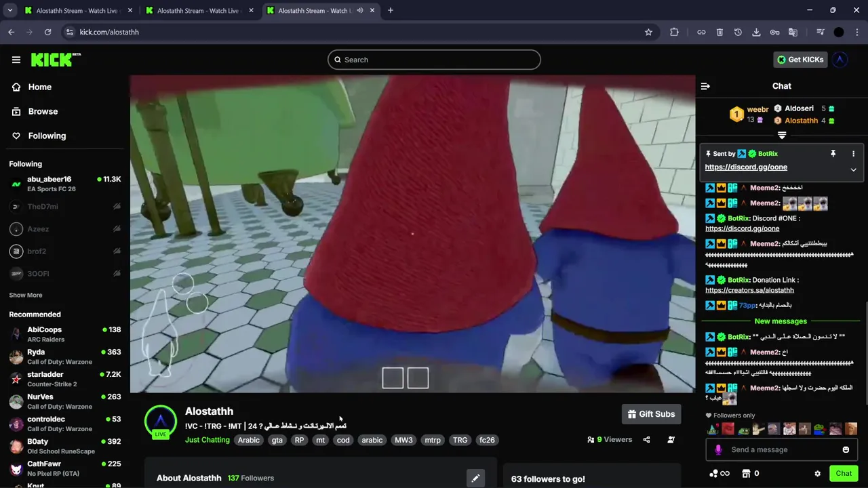Open the Kick shop icon in chat
The height and width of the screenshot is (488, 868).
click(746, 474)
